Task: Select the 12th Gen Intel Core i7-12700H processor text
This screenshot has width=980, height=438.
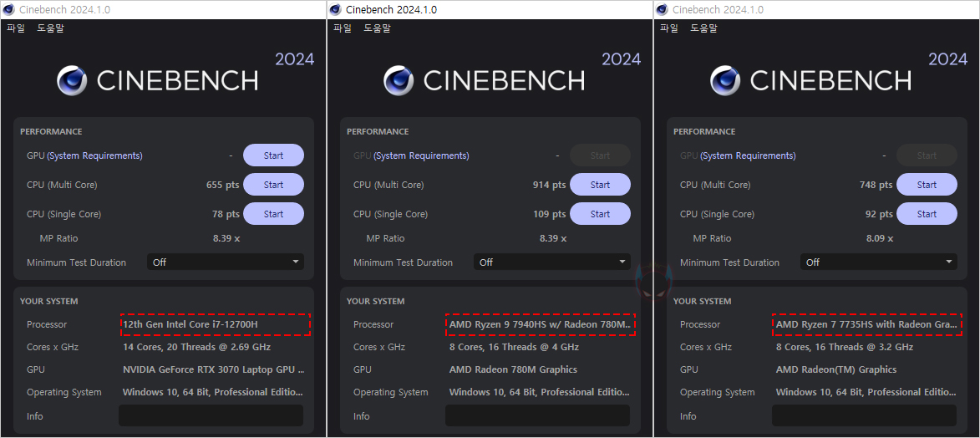Action: click(190, 324)
